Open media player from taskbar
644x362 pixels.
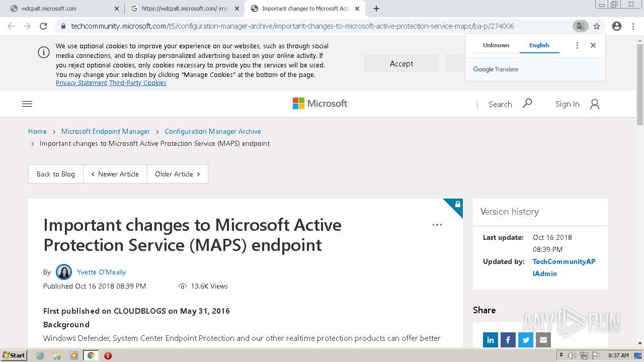pos(74,355)
